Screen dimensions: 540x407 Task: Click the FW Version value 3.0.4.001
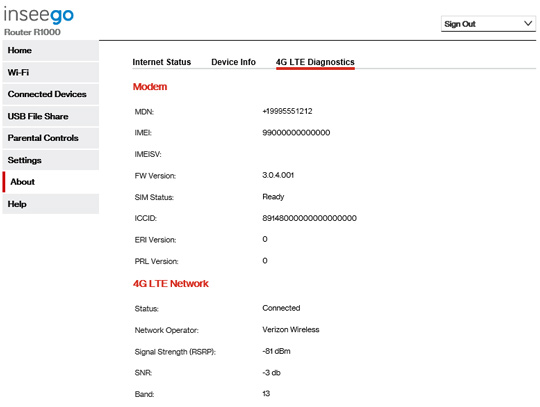click(278, 175)
